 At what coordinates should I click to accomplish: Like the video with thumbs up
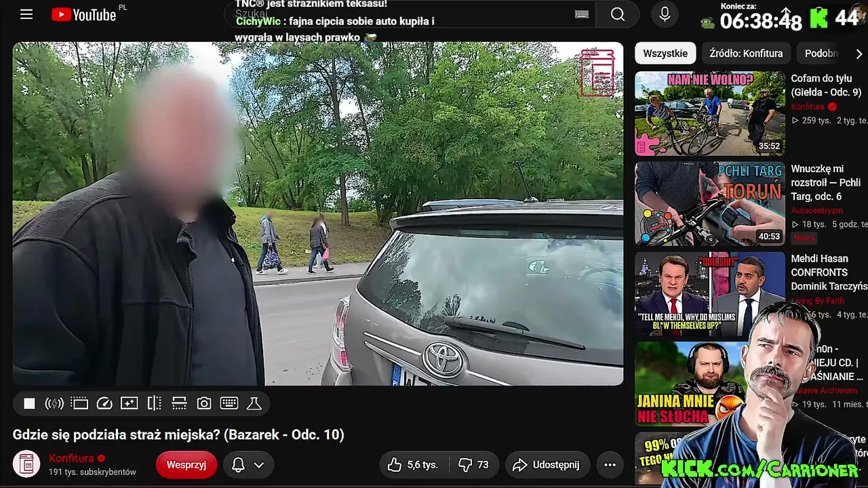click(413, 465)
